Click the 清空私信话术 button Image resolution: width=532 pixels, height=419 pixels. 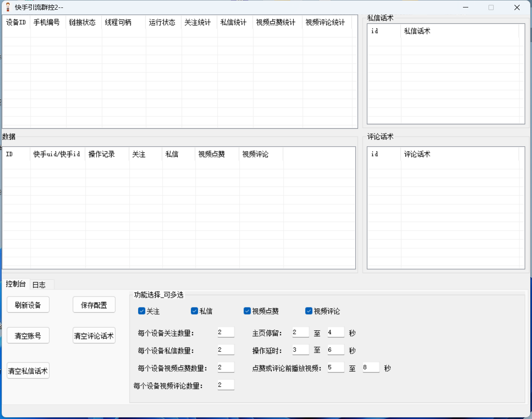click(28, 370)
